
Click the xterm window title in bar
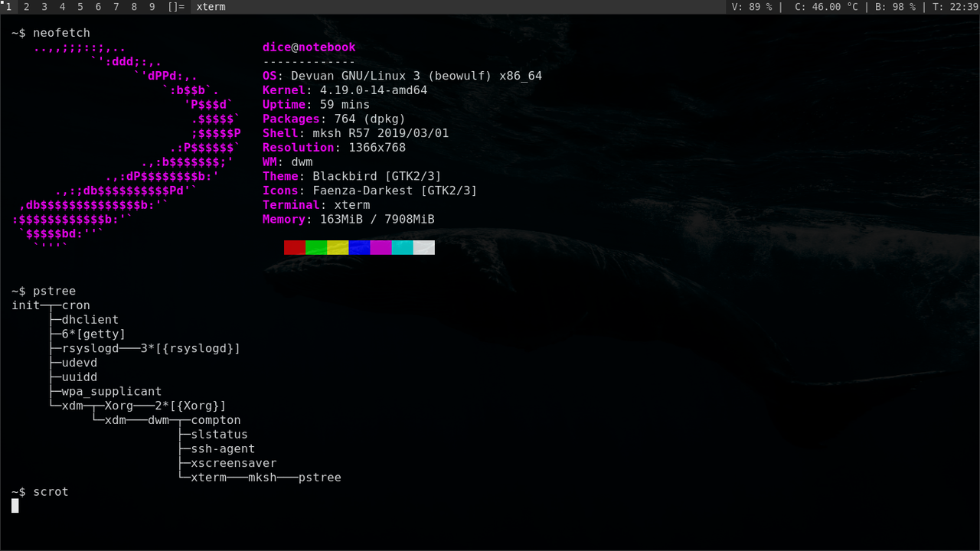click(211, 7)
